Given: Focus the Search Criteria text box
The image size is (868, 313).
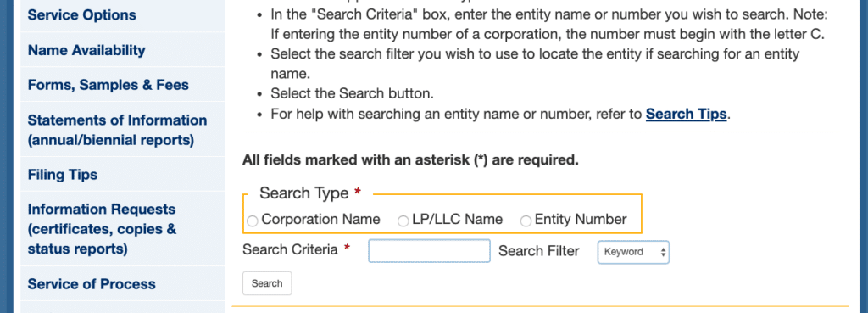Looking at the screenshot, I should click(429, 251).
